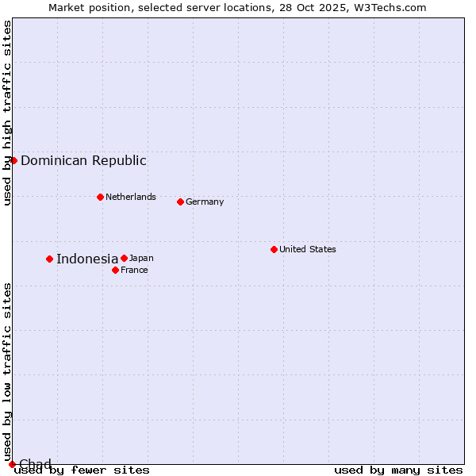Select the Indonesia data point marker
Image resolution: width=476 pixels, height=476 pixels.
pyautogui.click(x=49, y=259)
